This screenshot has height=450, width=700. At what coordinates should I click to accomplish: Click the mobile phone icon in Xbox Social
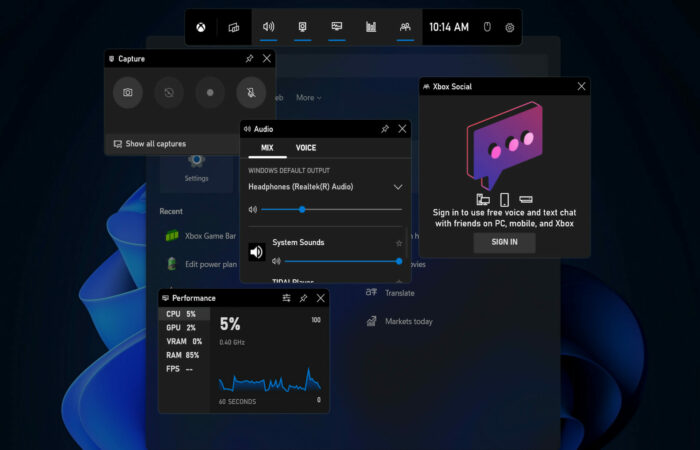[504, 199]
